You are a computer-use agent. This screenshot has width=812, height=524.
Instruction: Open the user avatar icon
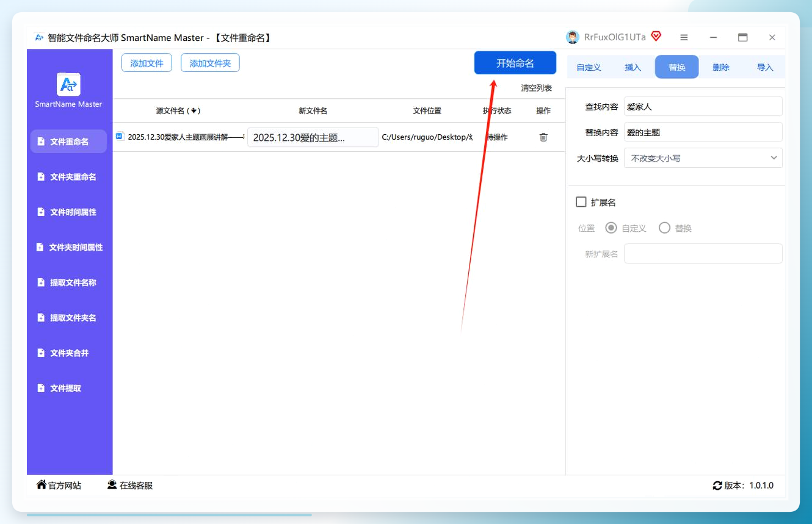pos(573,37)
